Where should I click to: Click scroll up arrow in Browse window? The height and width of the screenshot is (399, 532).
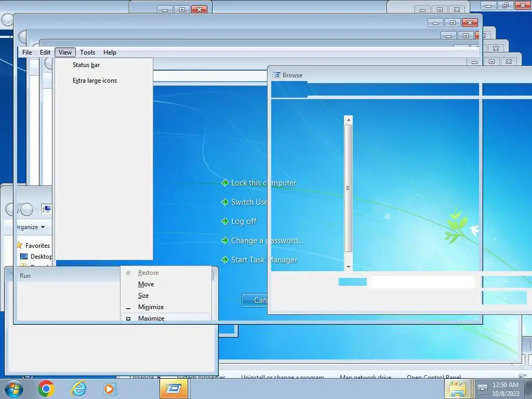(x=349, y=120)
